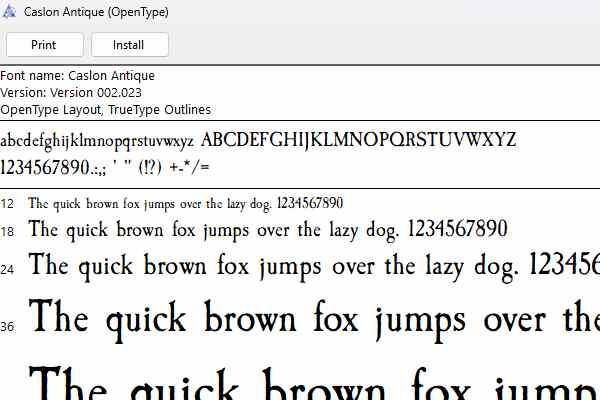Click the largest pangram sample at the bottom
This screenshot has height=400, width=600.
click(314, 383)
